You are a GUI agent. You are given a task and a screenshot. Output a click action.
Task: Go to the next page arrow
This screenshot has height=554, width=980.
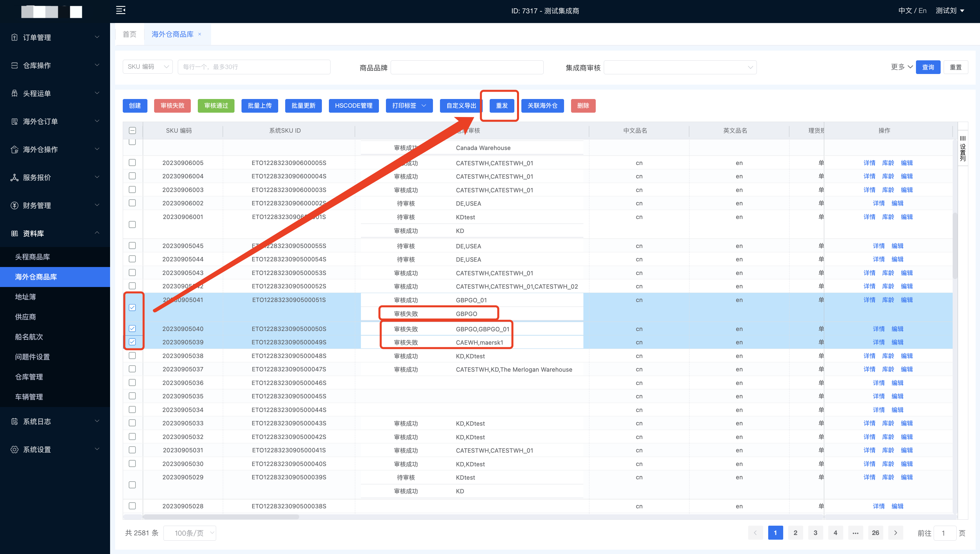coord(896,533)
